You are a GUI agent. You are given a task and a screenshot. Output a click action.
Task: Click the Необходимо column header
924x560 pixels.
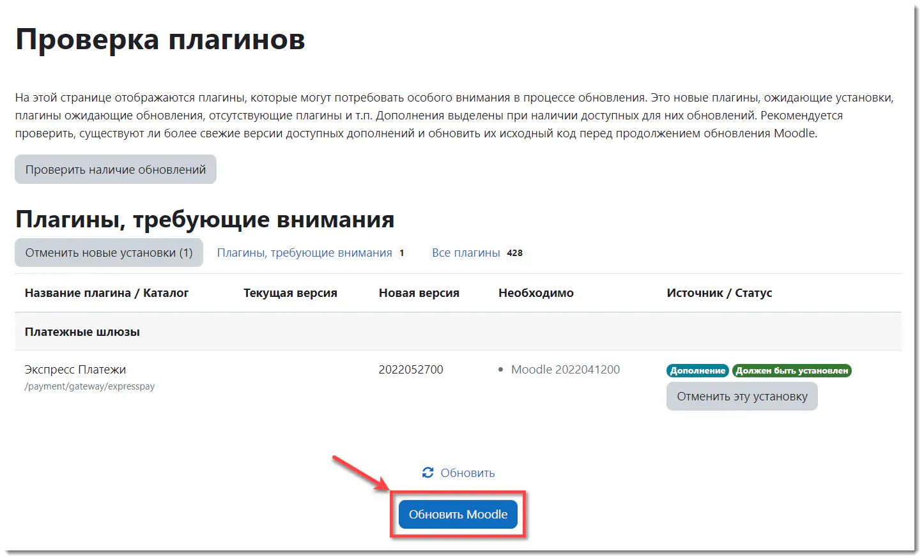pyautogui.click(x=536, y=292)
